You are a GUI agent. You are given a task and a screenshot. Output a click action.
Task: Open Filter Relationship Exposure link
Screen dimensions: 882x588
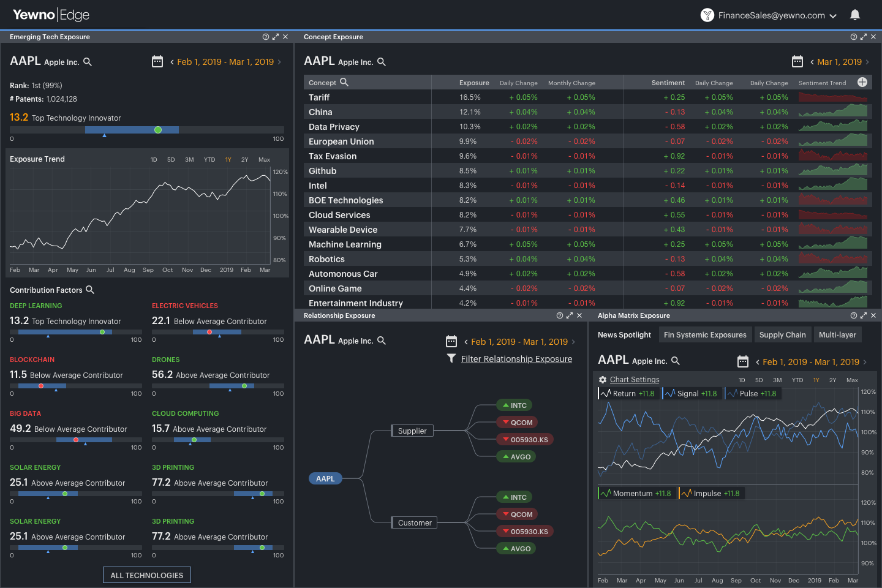click(516, 359)
